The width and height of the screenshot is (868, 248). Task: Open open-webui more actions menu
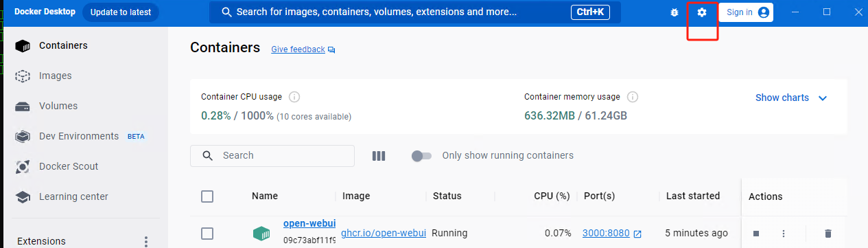tap(783, 234)
